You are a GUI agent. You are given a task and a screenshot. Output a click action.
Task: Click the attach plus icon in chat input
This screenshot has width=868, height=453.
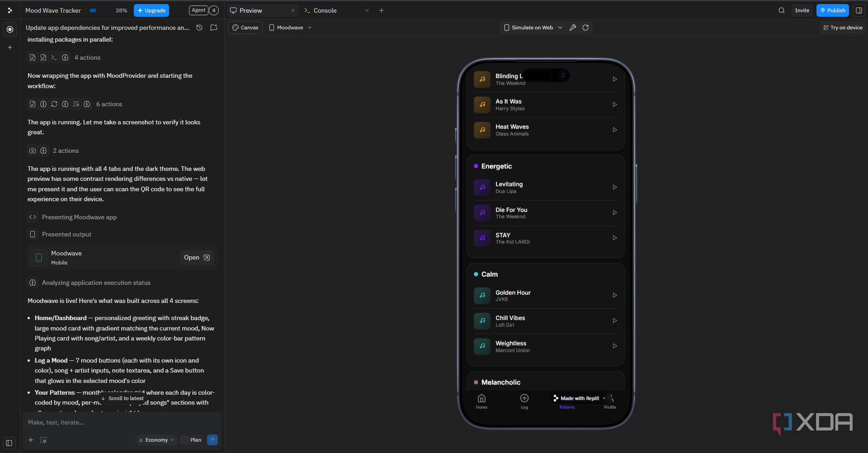[31, 440]
